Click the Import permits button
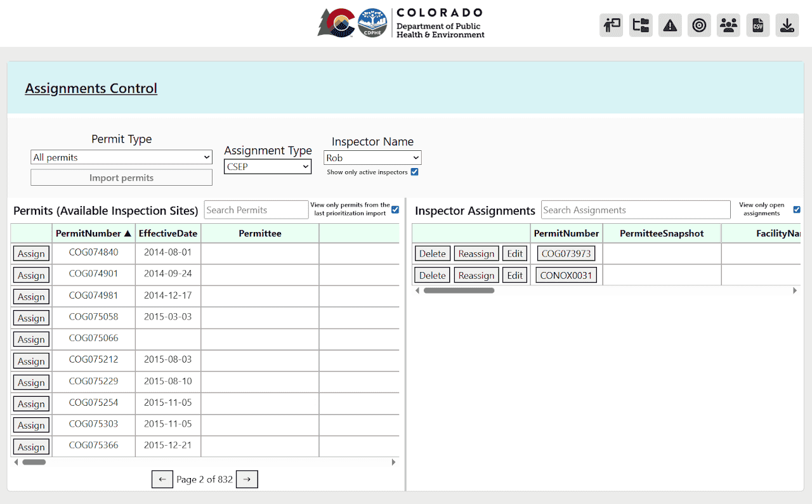The width and height of the screenshot is (812, 504). pyautogui.click(x=121, y=178)
